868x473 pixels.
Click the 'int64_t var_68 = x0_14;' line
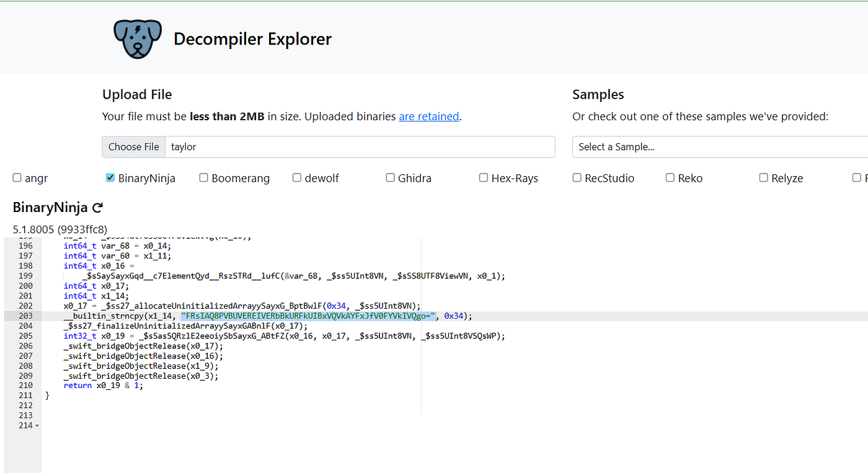[x=118, y=245]
